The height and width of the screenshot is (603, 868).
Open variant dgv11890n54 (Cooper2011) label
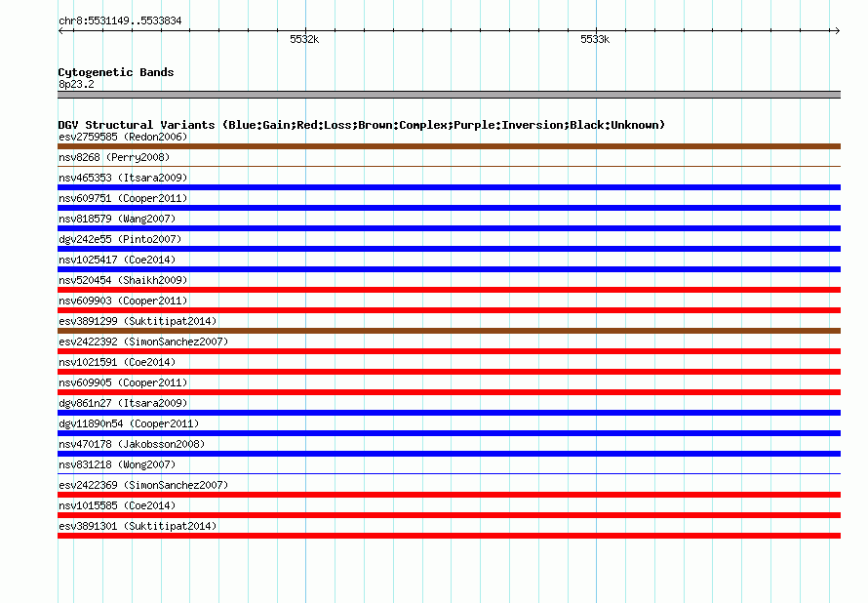click(129, 423)
